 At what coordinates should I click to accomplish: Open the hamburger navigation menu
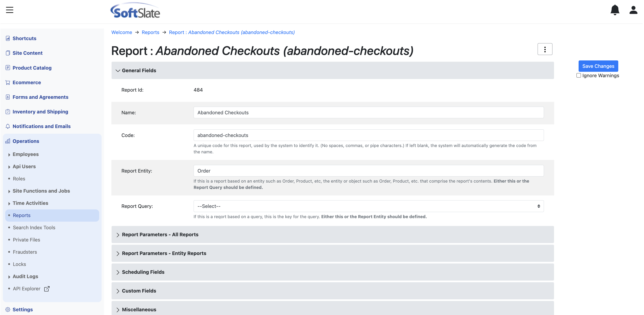[x=10, y=10]
